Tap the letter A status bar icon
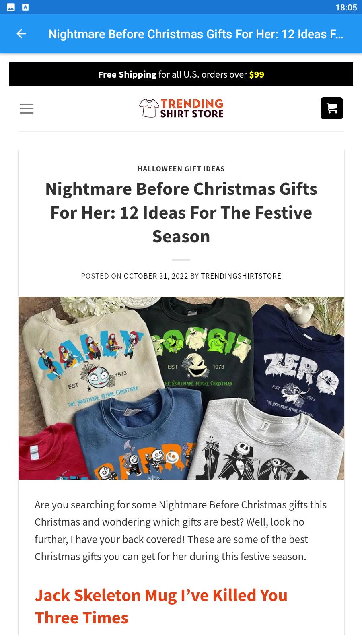The height and width of the screenshot is (644, 362). click(25, 7)
